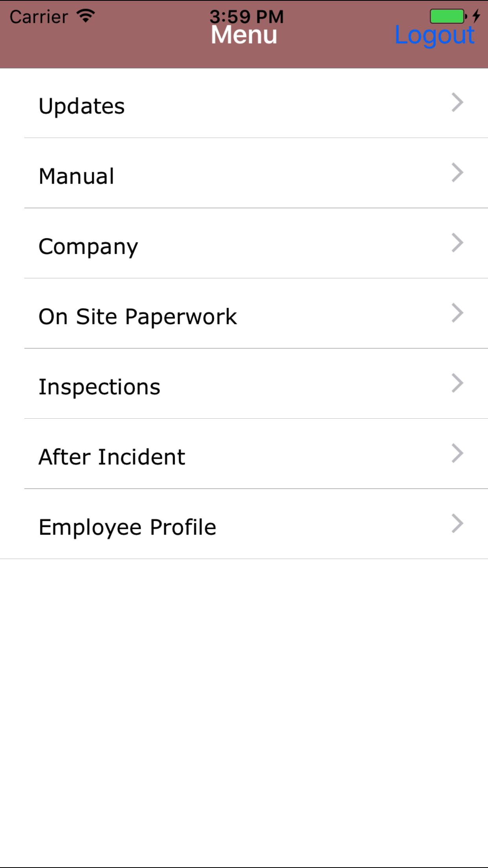Open the Manual section
488x868 pixels.
77,176
